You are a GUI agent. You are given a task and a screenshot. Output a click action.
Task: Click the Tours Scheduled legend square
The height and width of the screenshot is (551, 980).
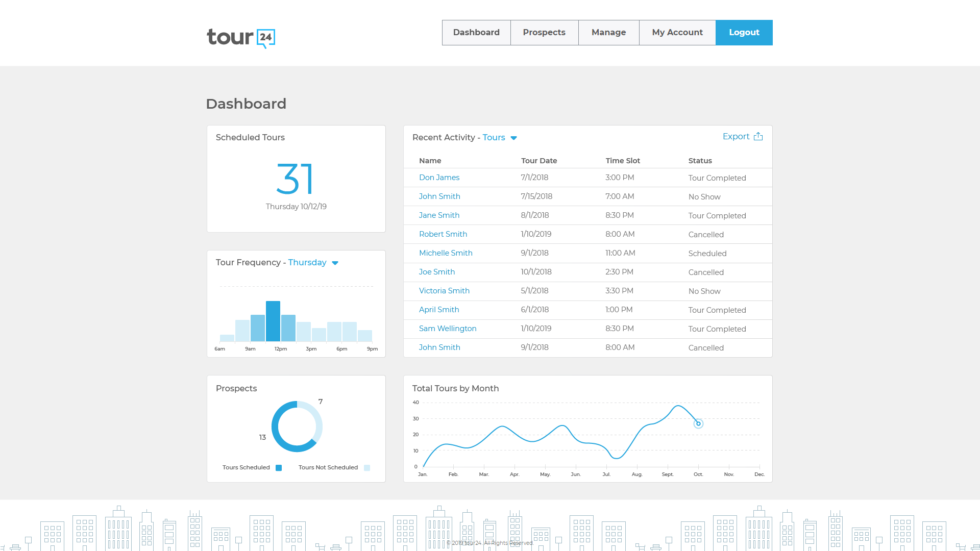279,468
